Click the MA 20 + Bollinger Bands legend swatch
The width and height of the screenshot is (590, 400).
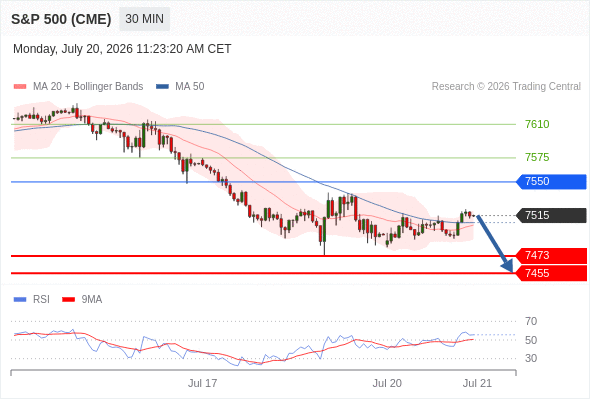[20, 87]
